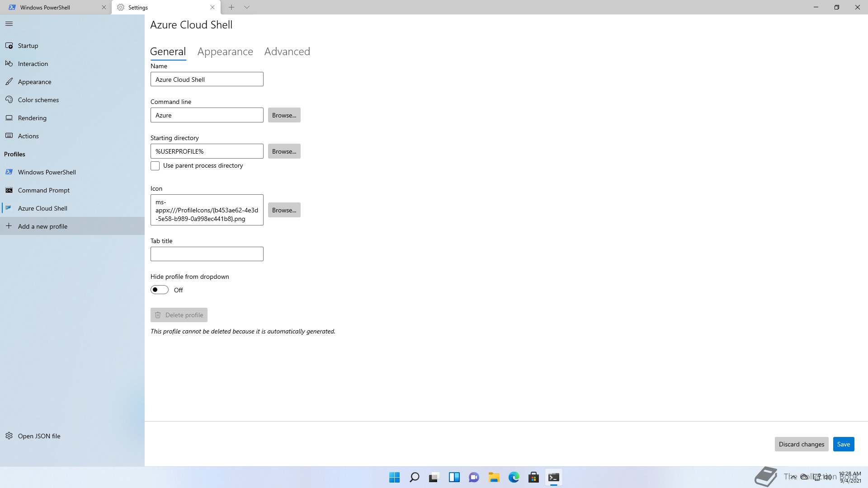The height and width of the screenshot is (488, 868).
Task: Click into the Tab title field
Action: pyautogui.click(x=207, y=254)
